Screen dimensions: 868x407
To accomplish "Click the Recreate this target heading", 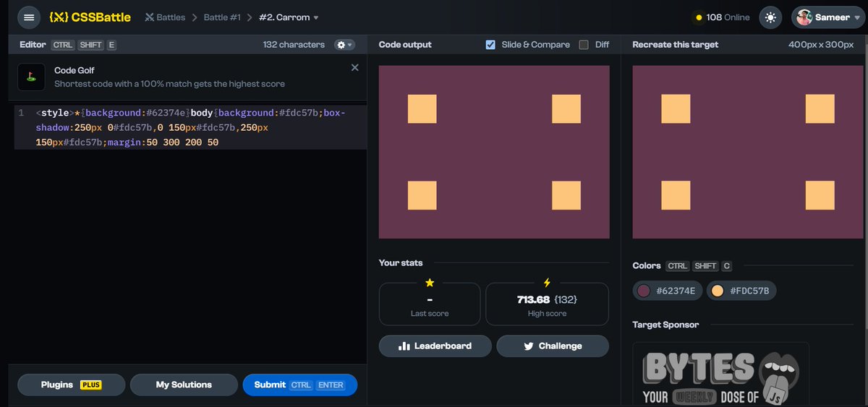I will [x=676, y=45].
